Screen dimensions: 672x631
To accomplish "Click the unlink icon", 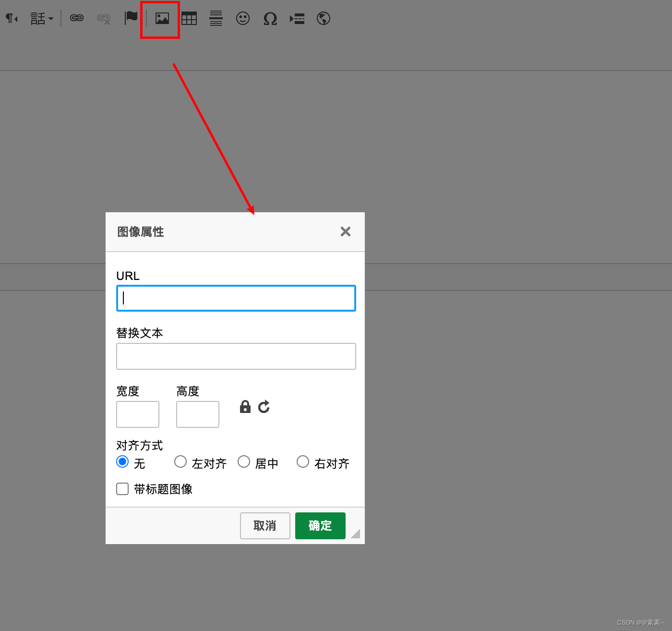I will (104, 19).
